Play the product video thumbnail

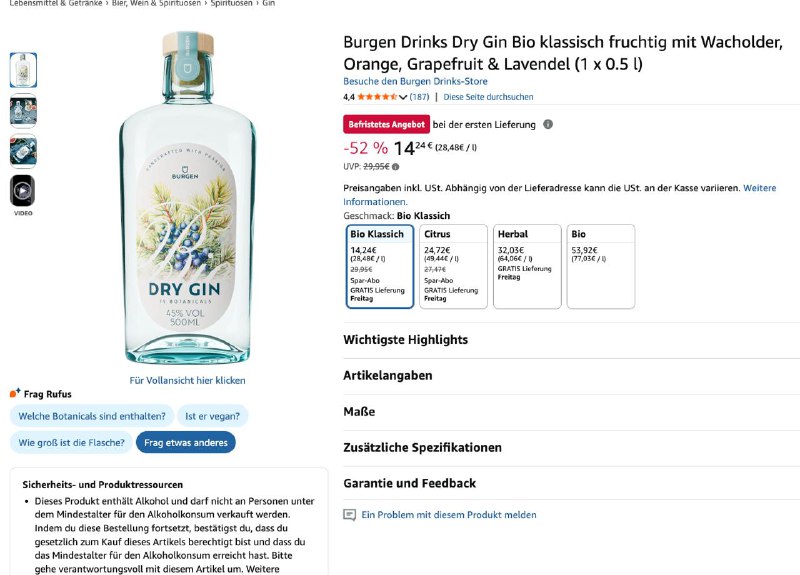23,190
